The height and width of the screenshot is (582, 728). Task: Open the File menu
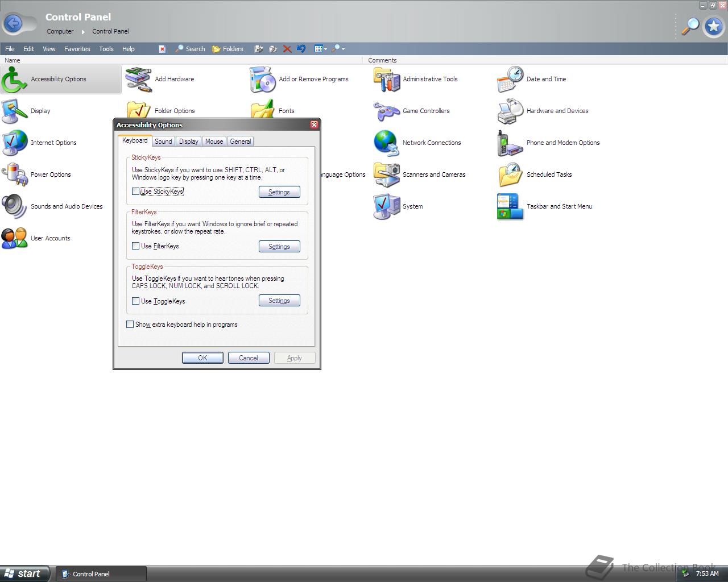point(10,49)
